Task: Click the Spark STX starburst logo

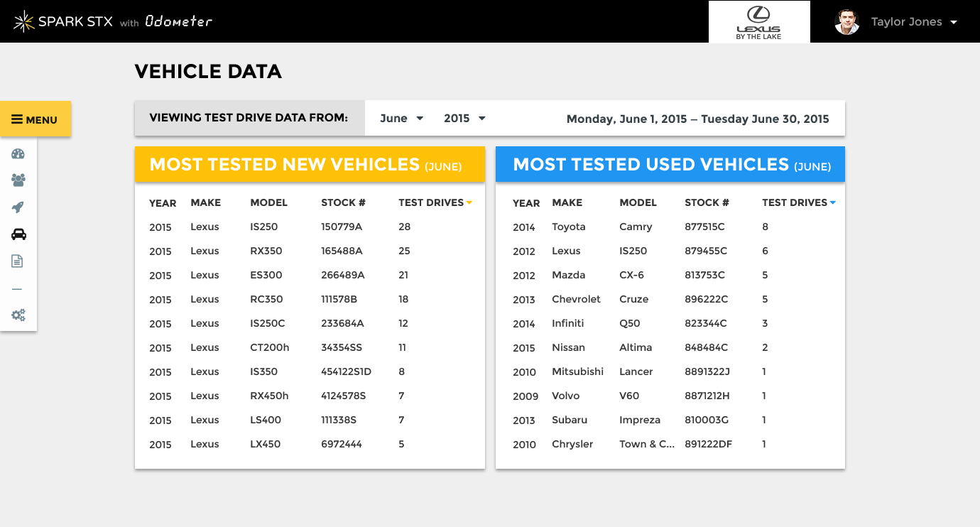Action: [x=23, y=21]
